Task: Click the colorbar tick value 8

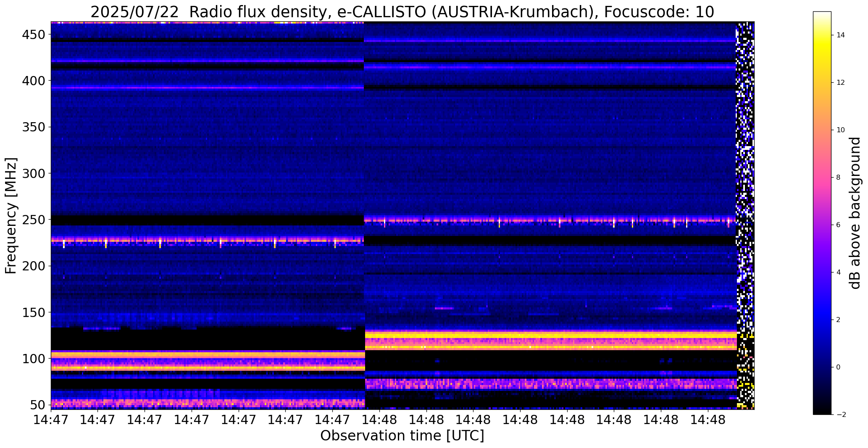Action: [x=839, y=178]
